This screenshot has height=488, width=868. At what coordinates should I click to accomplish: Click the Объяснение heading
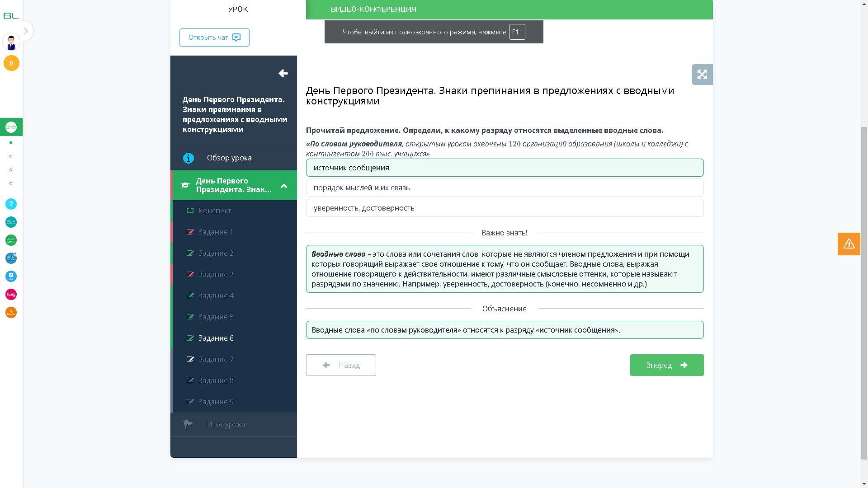[x=505, y=309]
